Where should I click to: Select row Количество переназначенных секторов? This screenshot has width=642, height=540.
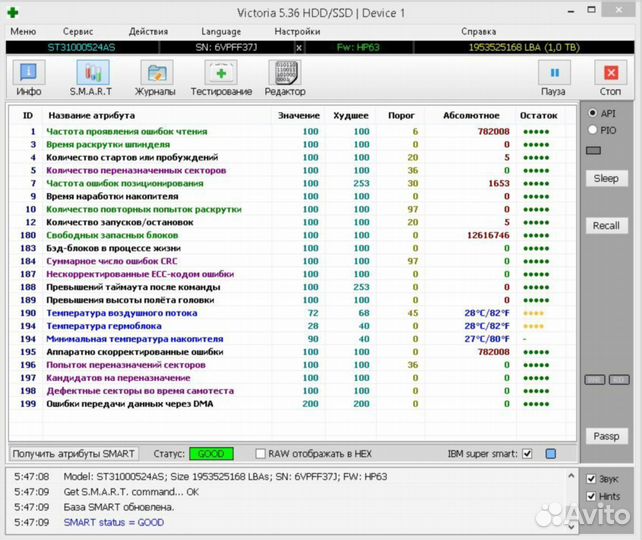click(x=292, y=170)
